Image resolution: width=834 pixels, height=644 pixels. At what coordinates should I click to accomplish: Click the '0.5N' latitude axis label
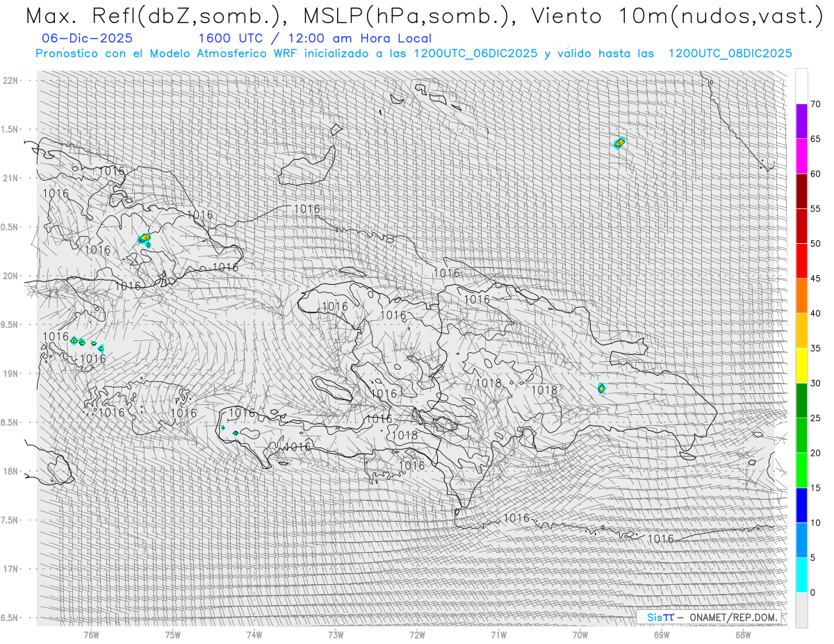tap(10, 227)
